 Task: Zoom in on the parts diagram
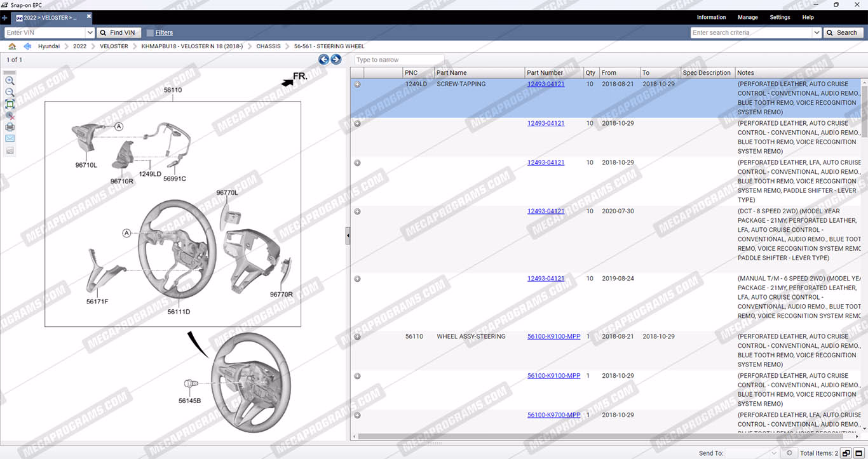click(x=10, y=81)
